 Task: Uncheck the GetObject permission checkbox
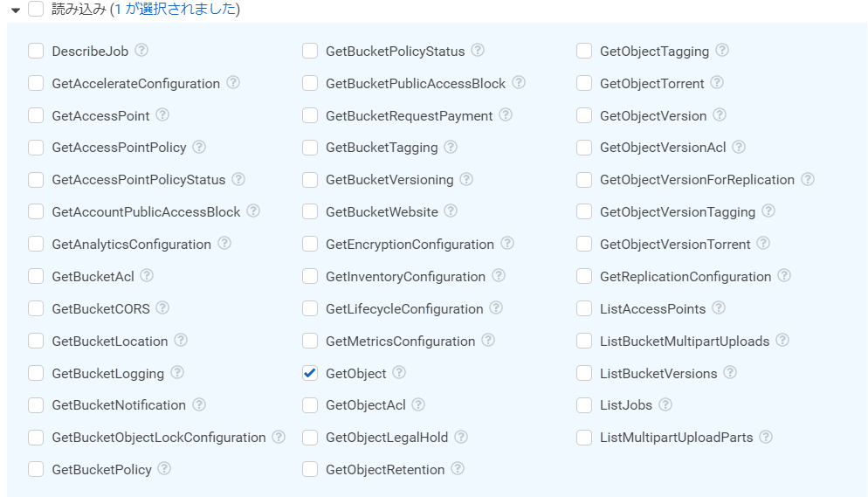310,373
